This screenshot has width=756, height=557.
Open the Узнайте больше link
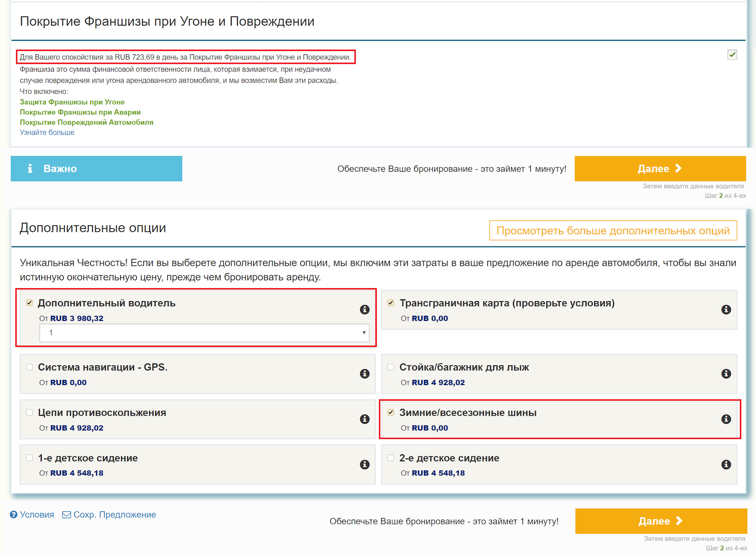[47, 133]
